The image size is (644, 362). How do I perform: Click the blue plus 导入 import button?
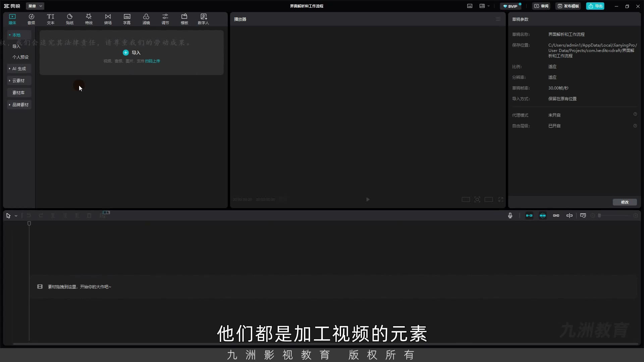(x=131, y=53)
